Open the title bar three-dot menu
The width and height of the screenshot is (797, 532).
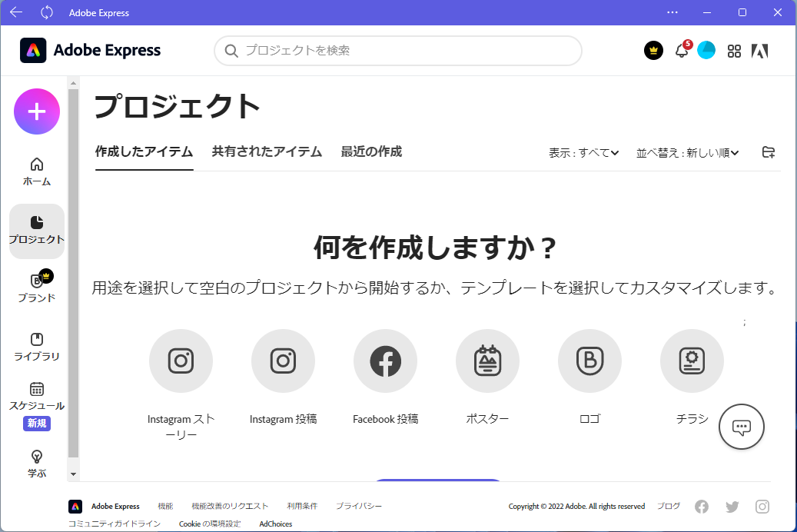tap(672, 12)
